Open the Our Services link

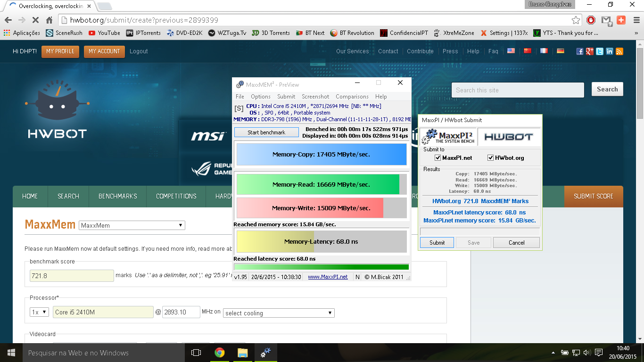click(352, 51)
